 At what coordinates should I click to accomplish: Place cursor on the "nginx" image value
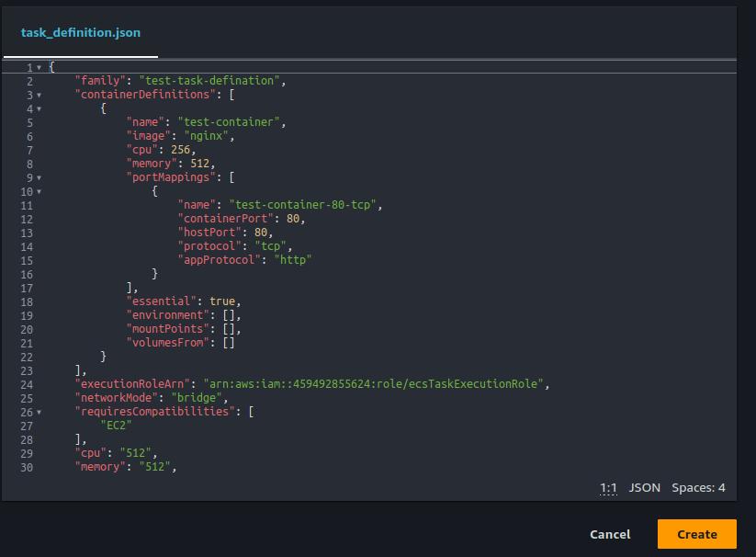207,136
